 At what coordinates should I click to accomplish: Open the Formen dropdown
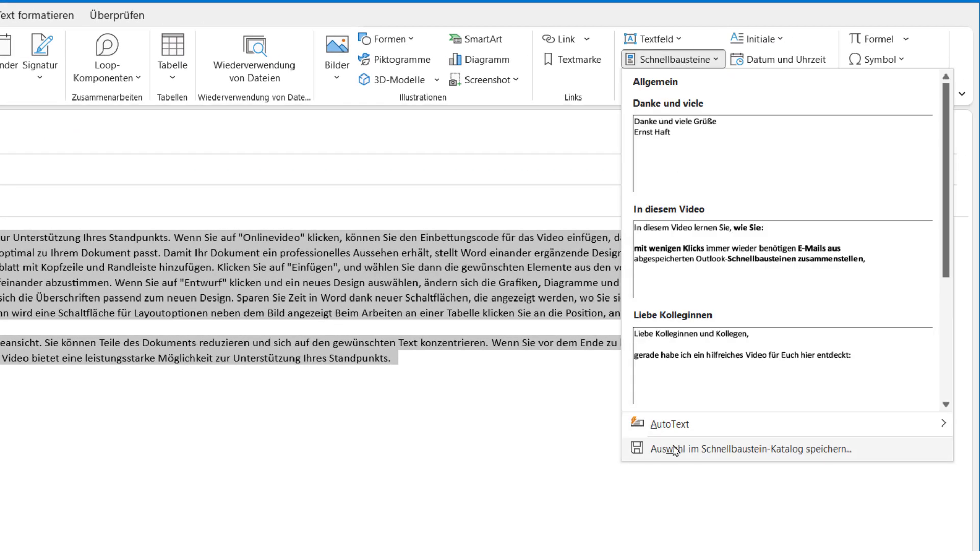386,39
